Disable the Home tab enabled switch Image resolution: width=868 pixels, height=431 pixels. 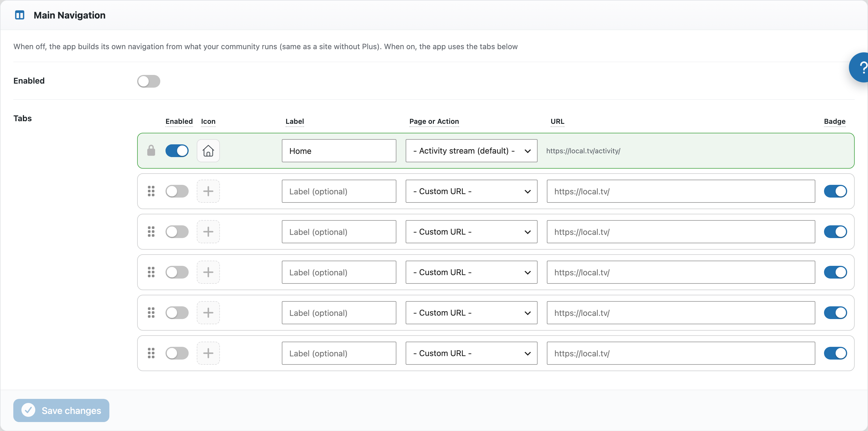click(x=177, y=151)
